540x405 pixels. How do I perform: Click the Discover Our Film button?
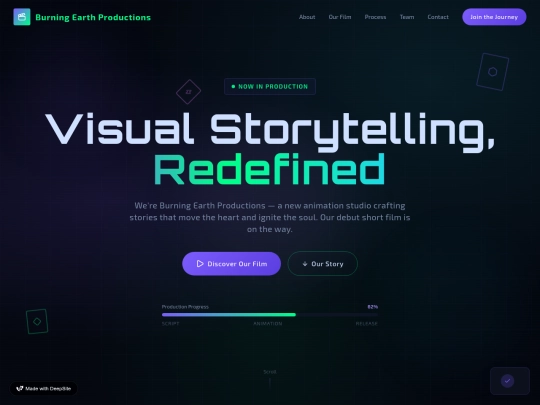[231, 264]
